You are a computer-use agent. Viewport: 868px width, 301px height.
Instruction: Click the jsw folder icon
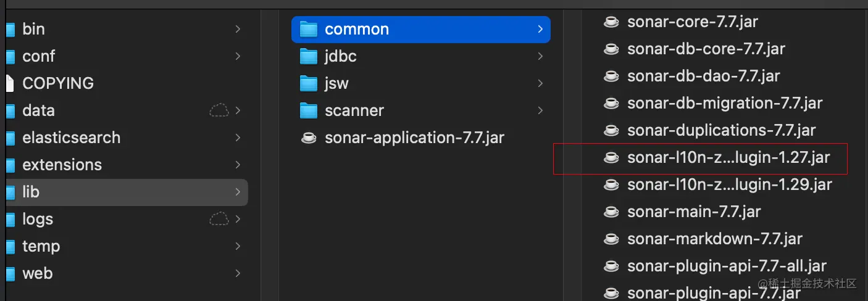tap(308, 83)
